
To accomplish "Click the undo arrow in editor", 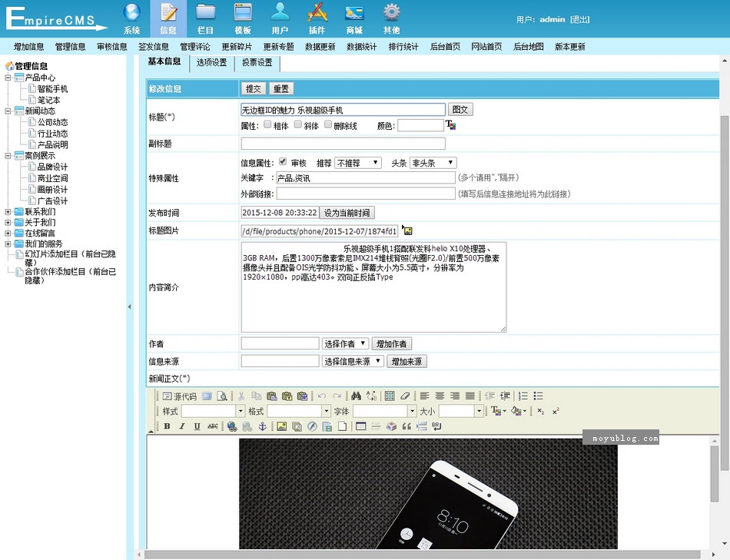I will (322, 396).
